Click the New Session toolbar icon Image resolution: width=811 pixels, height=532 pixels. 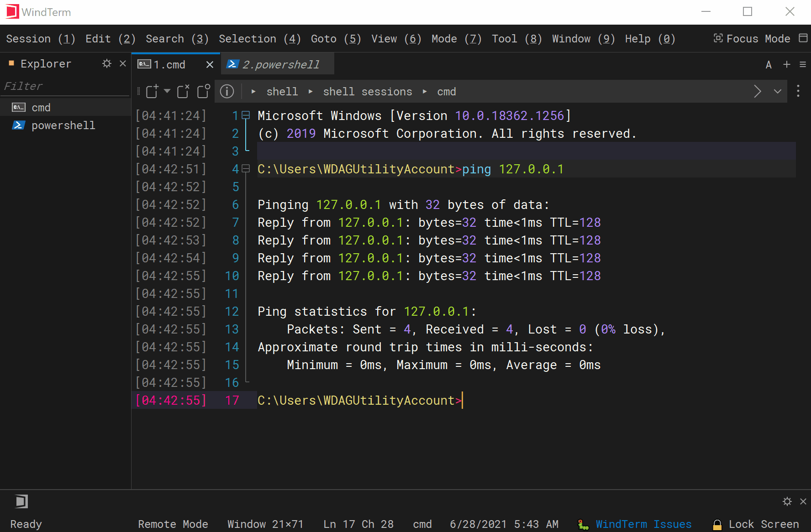coord(153,91)
